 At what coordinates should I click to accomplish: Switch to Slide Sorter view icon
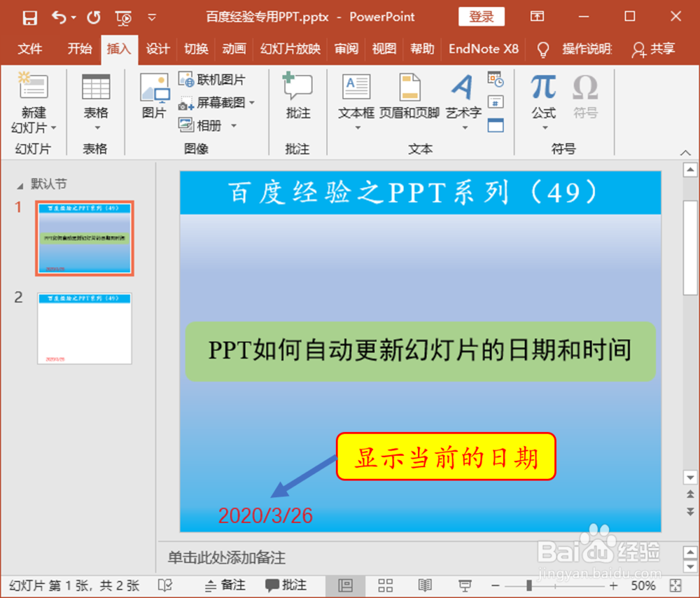[385, 585]
